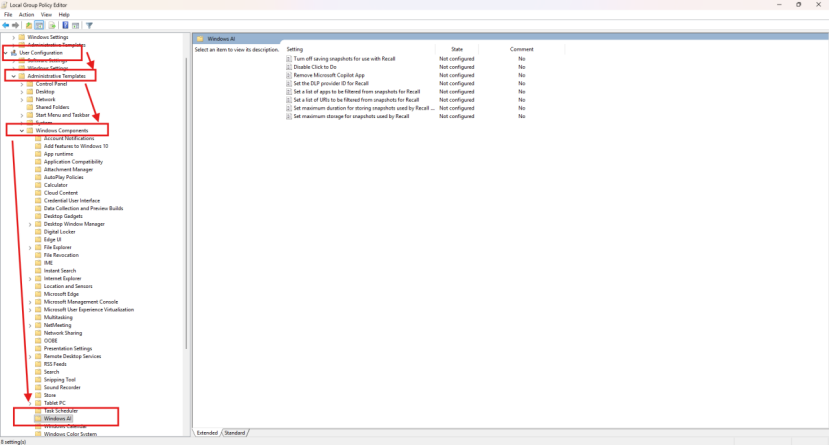Toggle the Show/Hide Console Tree toolbar icon

(39, 25)
